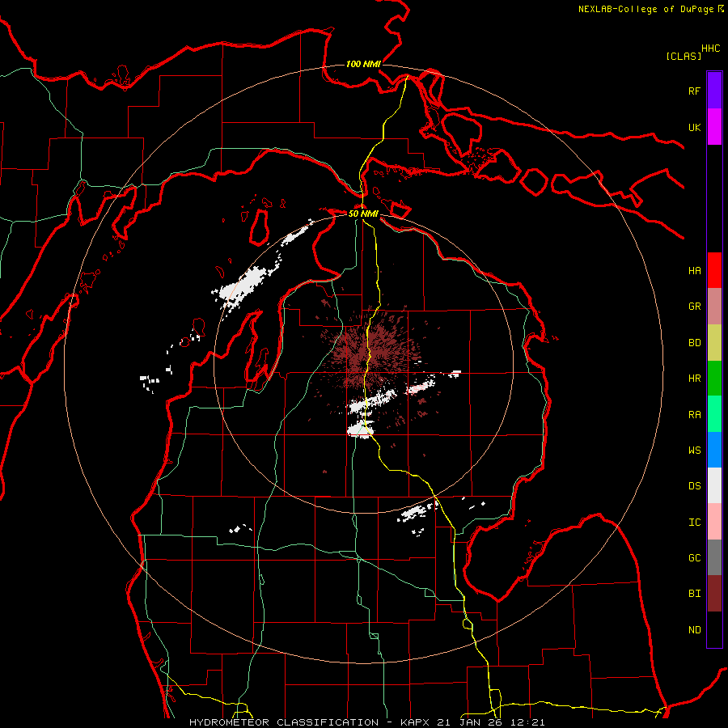
Task: Click the GR legend label
Action: [695, 307]
